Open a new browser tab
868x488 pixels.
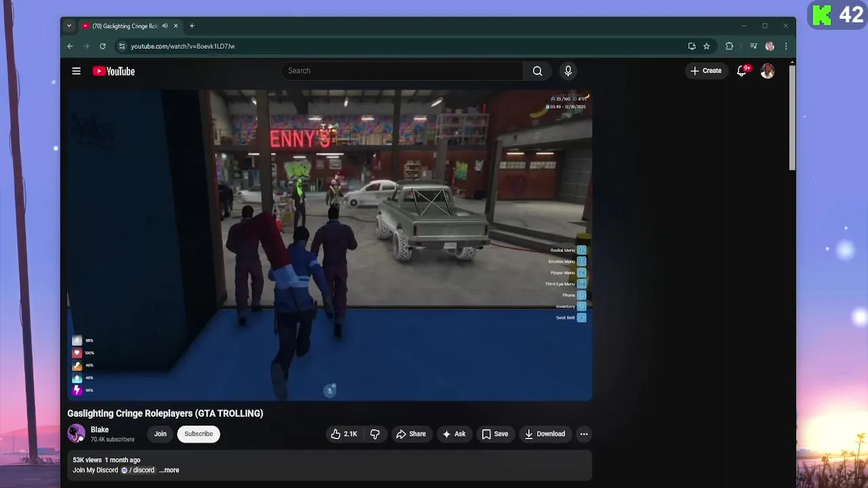(192, 26)
